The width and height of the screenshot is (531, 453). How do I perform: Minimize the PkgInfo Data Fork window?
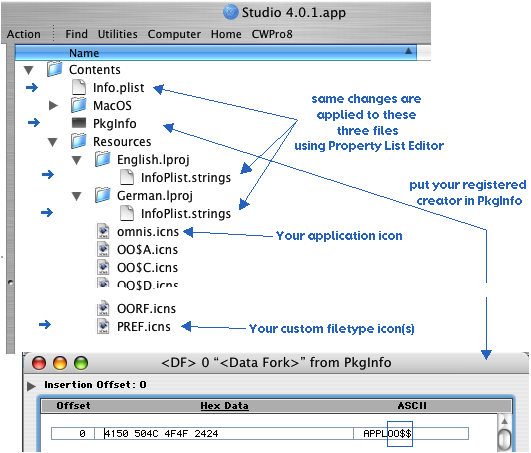tap(60, 363)
